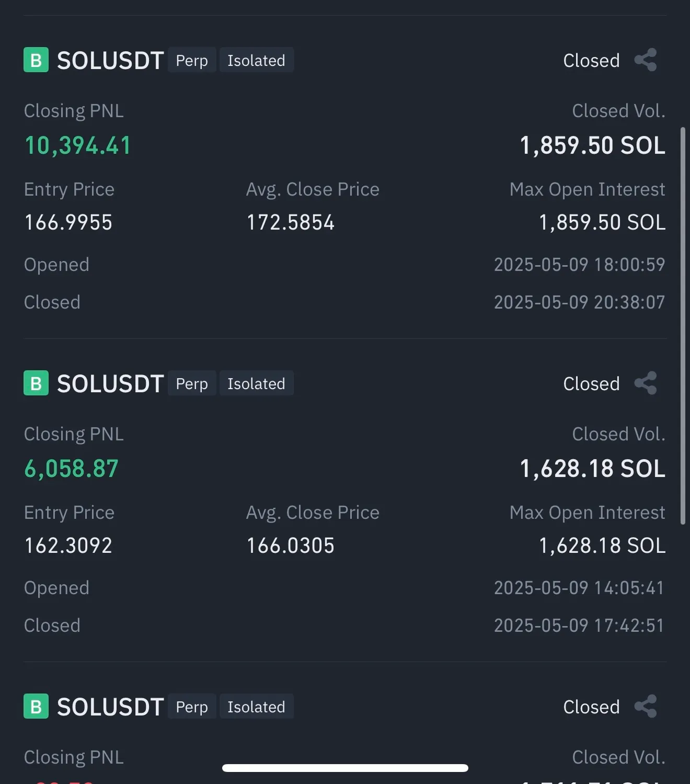Screen dimensions: 690x784
Task: Open SOLUSDT trade opened at 18:00:59
Action: pyautogui.click(x=110, y=61)
